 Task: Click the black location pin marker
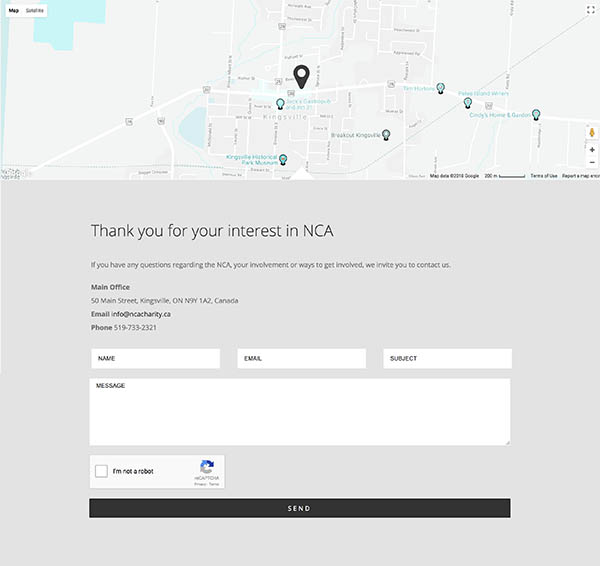(301, 76)
